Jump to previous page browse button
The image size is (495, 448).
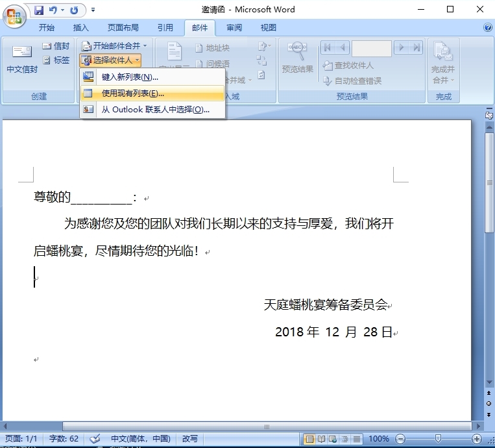pos(489,393)
